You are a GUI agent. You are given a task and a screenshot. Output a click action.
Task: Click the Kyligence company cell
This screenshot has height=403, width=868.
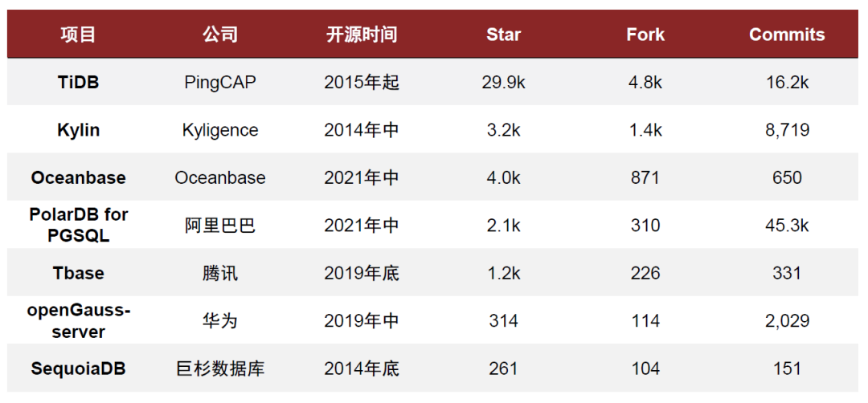(220, 130)
